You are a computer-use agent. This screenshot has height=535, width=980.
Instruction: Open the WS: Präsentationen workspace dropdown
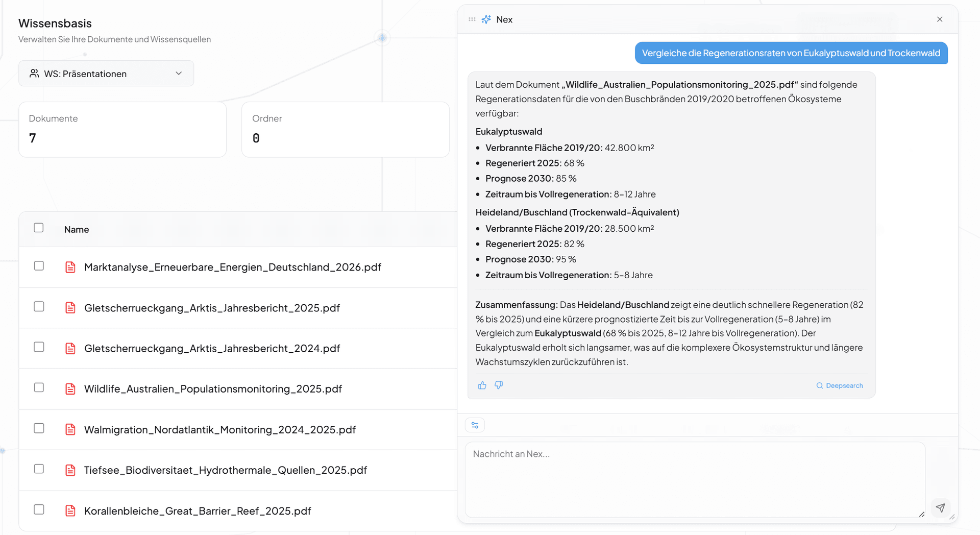coord(106,74)
